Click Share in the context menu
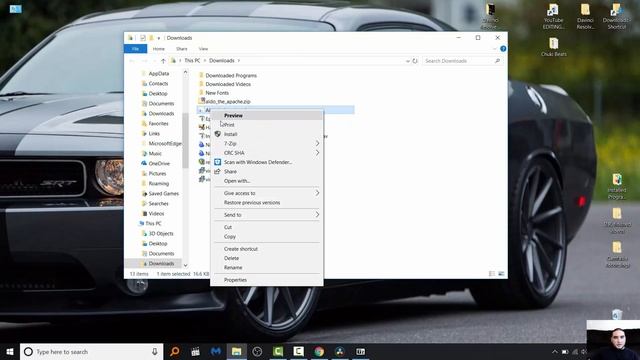The height and width of the screenshot is (360, 640). pos(230,171)
